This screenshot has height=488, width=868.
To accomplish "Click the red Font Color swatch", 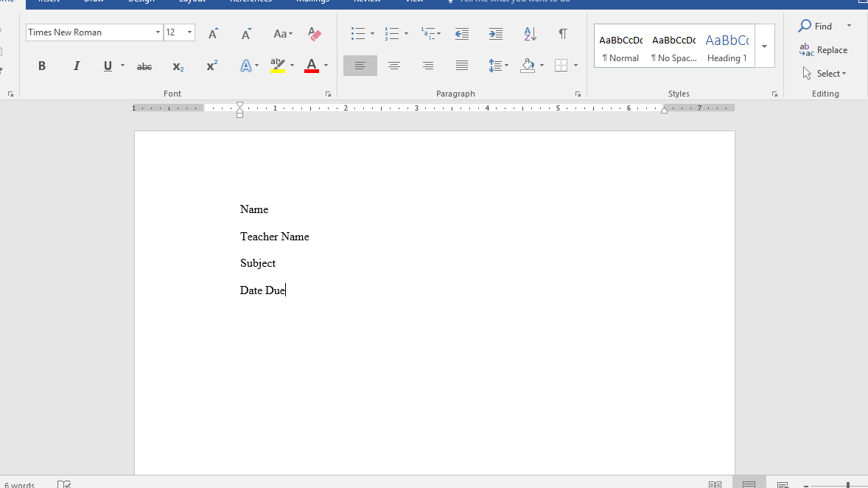I will point(310,66).
